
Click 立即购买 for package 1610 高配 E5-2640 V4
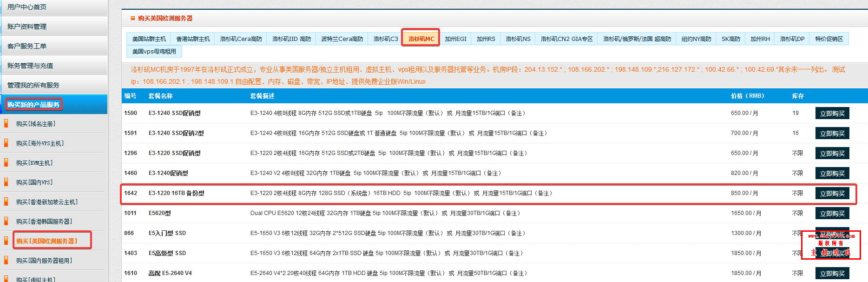(832, 274)
